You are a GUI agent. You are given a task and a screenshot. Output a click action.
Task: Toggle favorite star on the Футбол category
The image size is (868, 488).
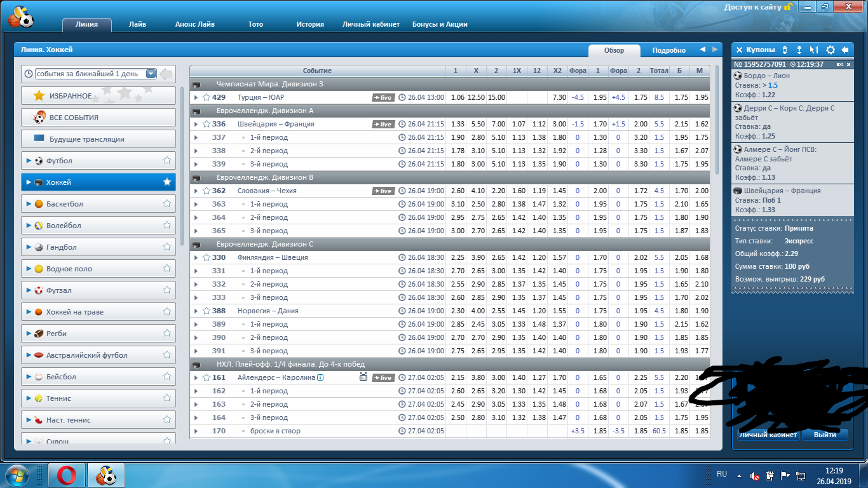pyautogui.click(x=166, y=161)
